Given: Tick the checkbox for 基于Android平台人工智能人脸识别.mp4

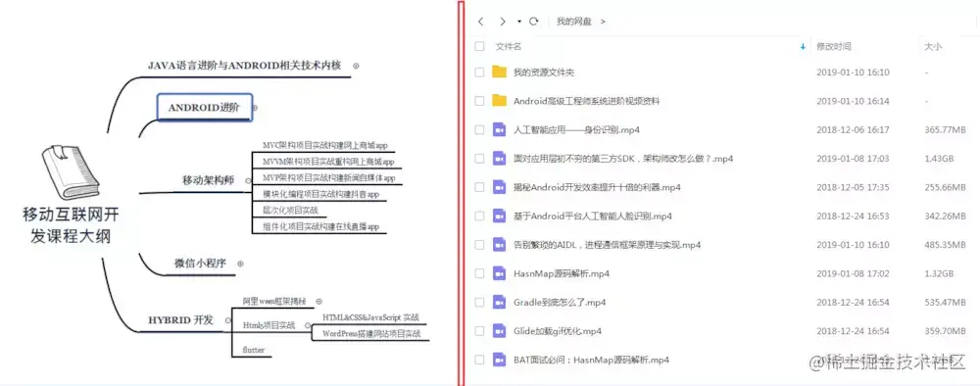Looking at the screenshot, I should (x=479, y=217).
